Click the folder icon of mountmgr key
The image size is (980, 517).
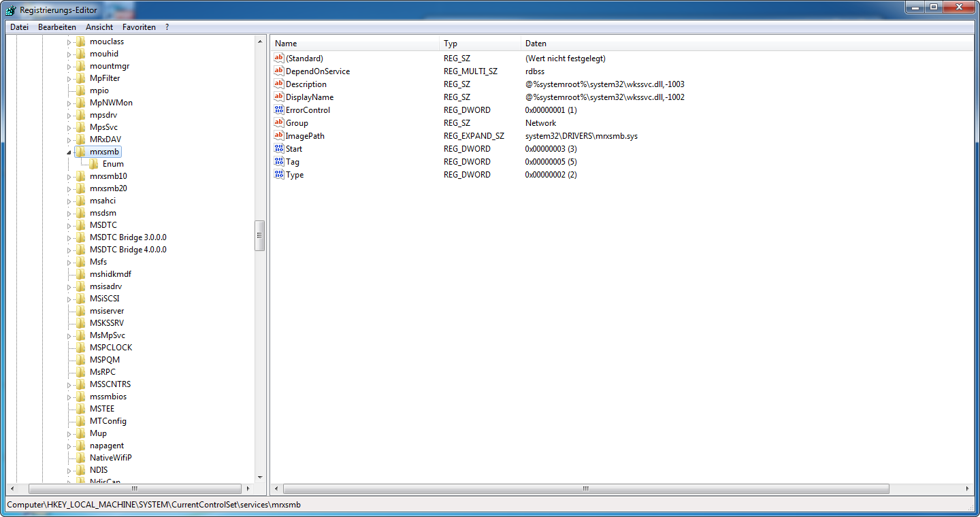pos(80,66)
